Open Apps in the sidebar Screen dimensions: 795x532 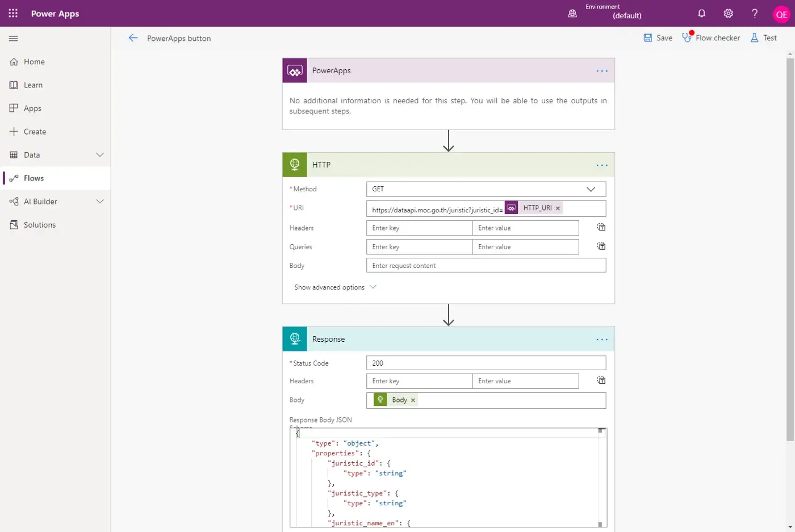56,108
